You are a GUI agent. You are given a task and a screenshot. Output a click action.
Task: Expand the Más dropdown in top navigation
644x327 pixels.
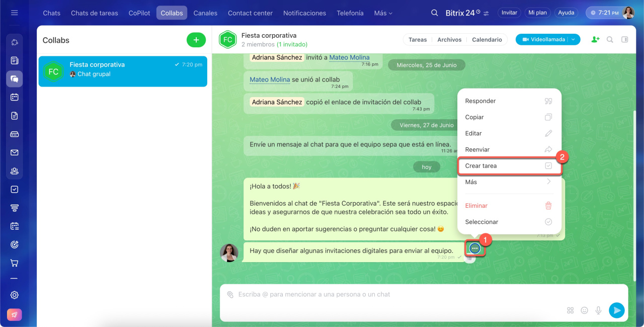(383, 13)
